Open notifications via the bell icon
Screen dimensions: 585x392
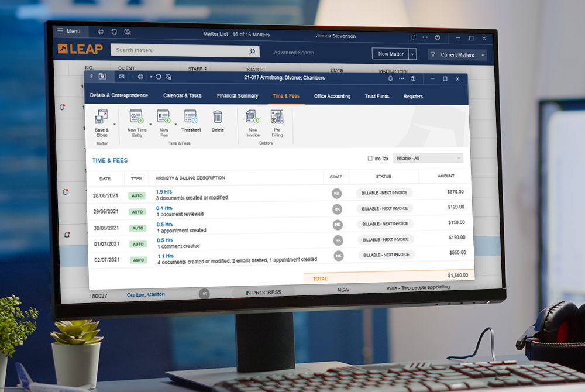coord(390,78)
